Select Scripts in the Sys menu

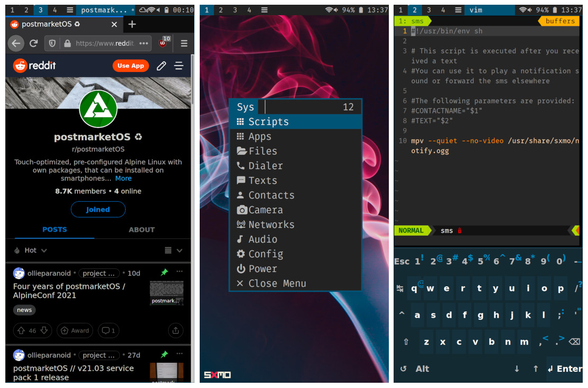tap(295, 122)
